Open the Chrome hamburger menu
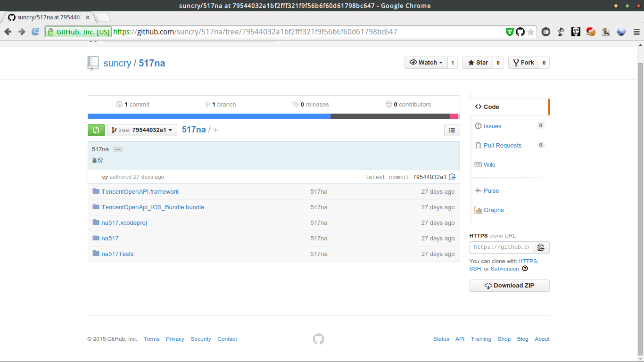Image resolution: width=644 pixels, height=362 pixels. pos(636,32)
